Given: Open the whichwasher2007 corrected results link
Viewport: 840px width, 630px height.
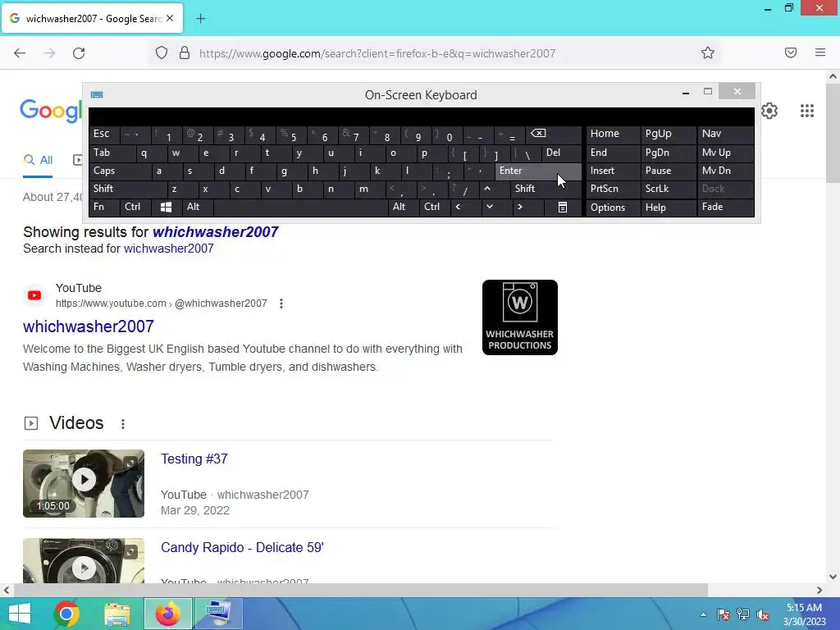Looking at the screenshot, I should pyautogui.click(x=216, y=232).
